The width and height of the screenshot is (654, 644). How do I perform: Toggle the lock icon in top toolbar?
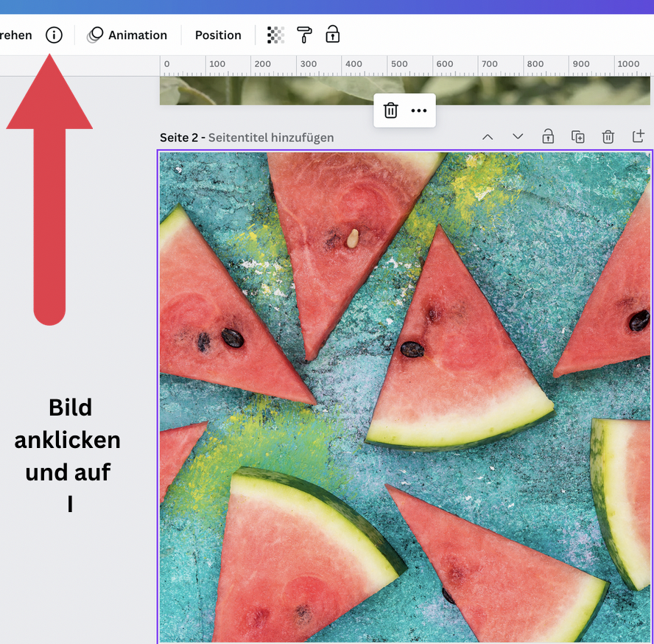tap(333, 35)
